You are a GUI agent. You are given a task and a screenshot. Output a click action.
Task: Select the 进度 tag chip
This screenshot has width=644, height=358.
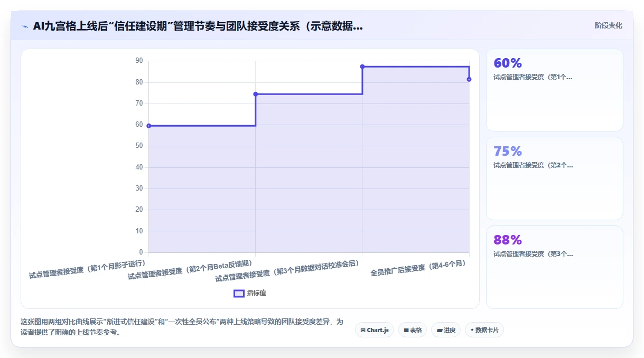446,330
